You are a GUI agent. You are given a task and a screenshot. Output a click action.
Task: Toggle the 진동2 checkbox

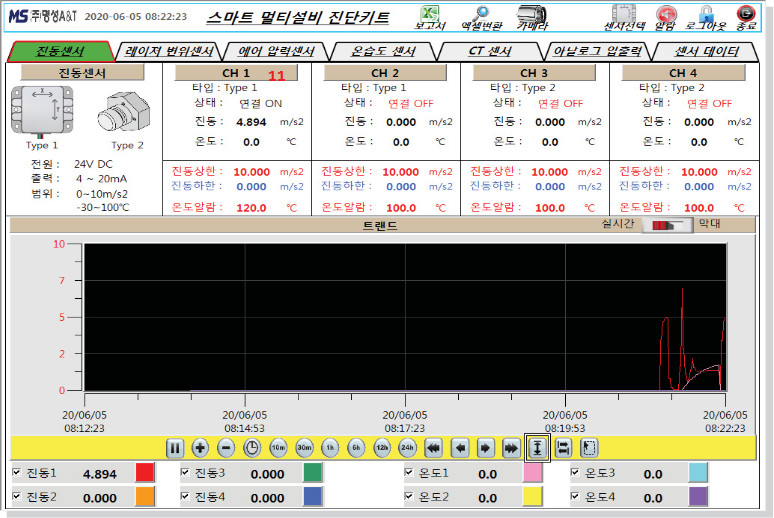(x=17, y=496)
